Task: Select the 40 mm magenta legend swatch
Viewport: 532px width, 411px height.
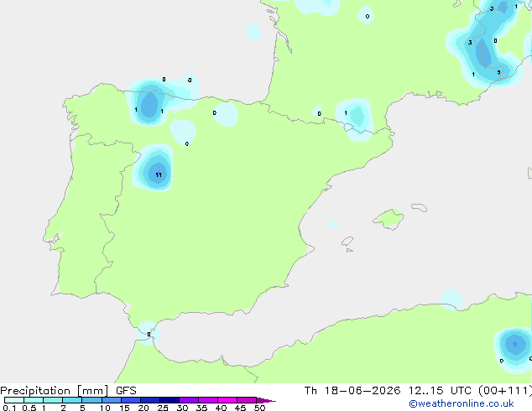Action: pos(227,400)
